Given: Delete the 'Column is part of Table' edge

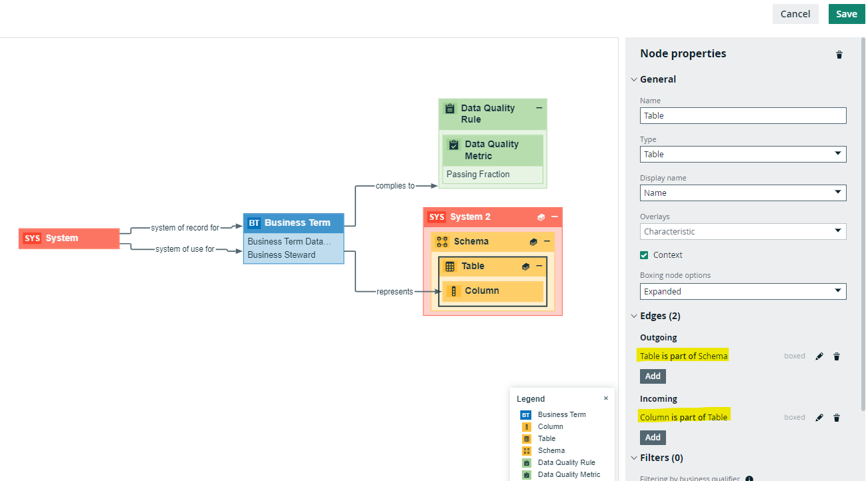Looking at the screenshot, I should pos(837,418).
